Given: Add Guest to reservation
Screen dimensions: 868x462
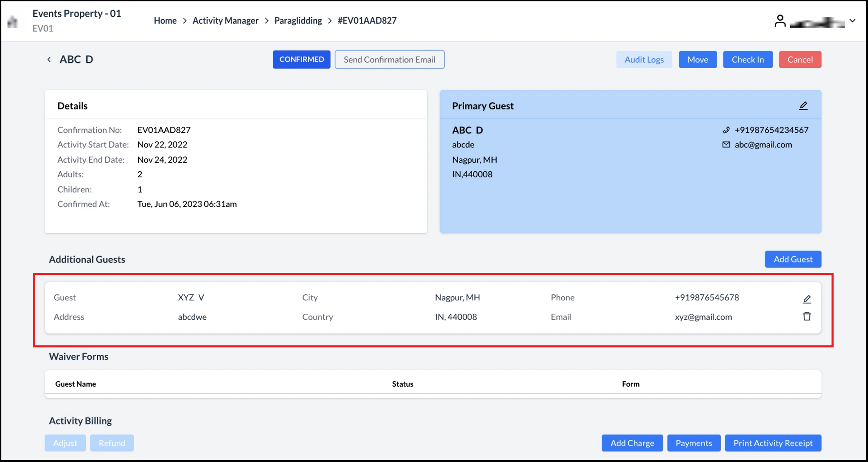Looking at the screenshot, I should point(793,259).
